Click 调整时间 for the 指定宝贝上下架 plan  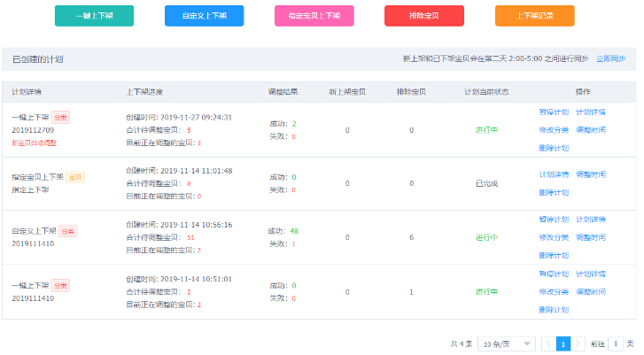click(591, 174)
